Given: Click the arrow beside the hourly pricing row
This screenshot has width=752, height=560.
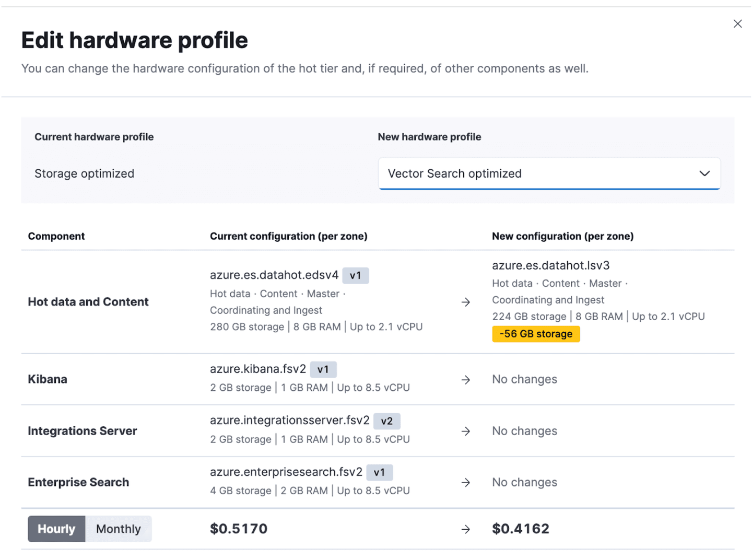Looking at the screenshot, I should [x=465, y=529].
